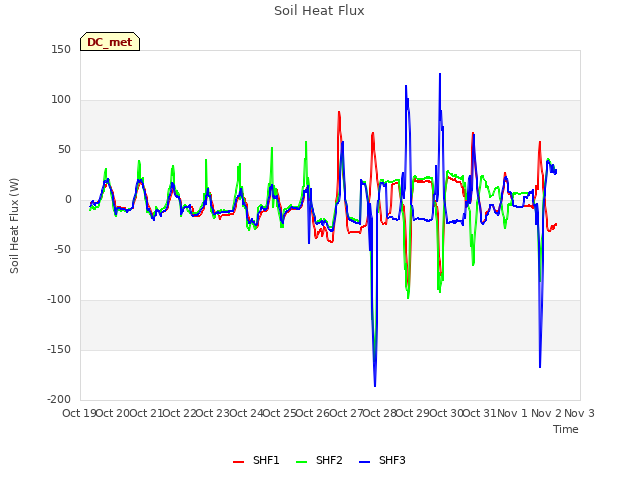Click the 0 y-axis tick label

coord(68,200)
